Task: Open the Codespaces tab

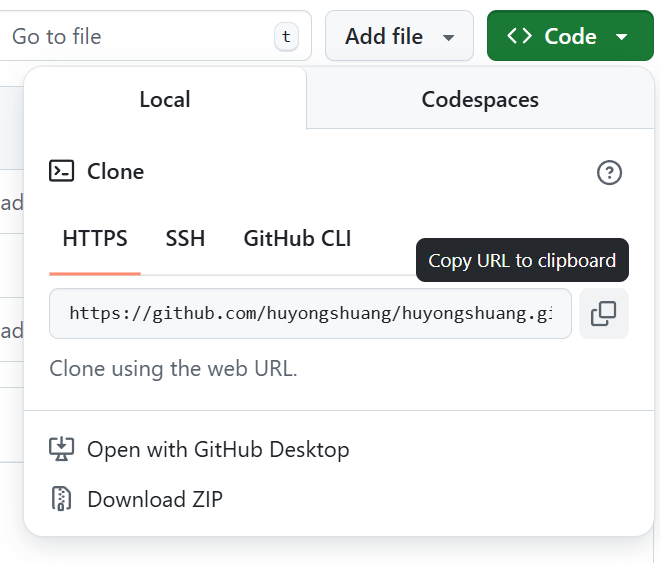Action: [x=480, y=99]
